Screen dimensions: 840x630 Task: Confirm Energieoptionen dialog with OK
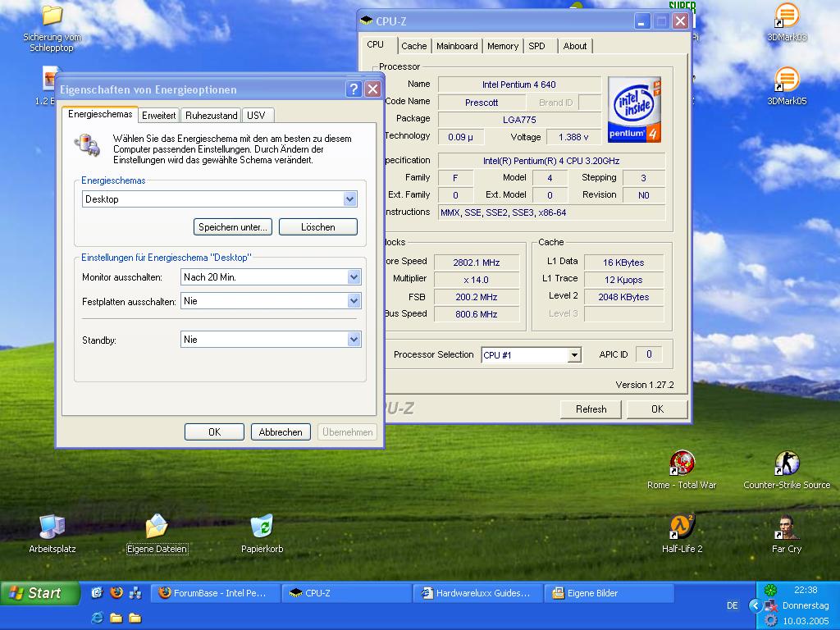214,431
